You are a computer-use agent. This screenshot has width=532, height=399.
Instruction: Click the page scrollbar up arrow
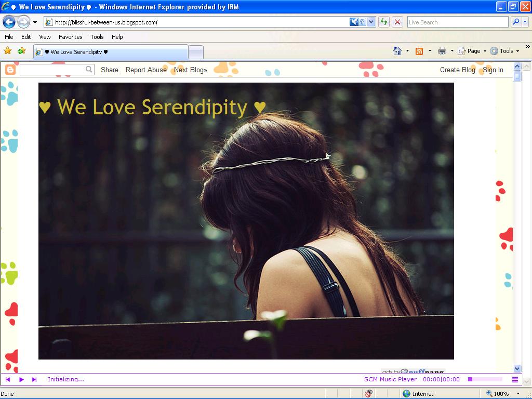tap(517, 66)
